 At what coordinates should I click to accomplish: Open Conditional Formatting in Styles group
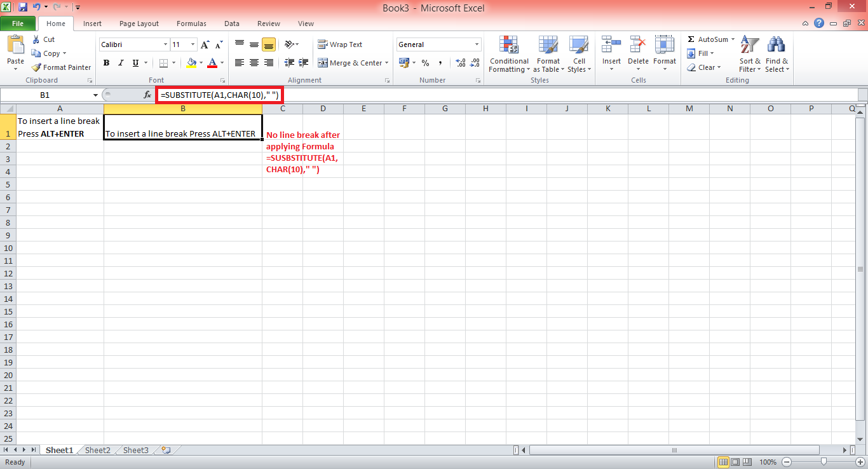508,54
